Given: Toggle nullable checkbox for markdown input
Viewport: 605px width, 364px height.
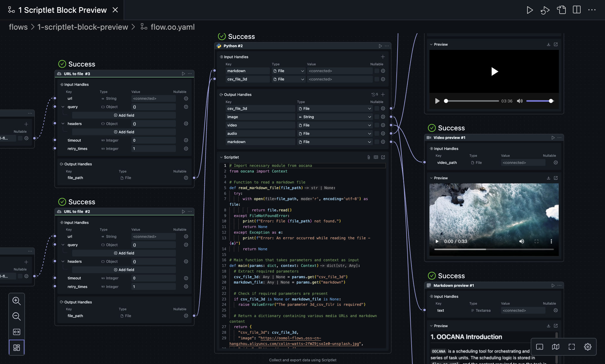Looking at the screenshot, I should [376, 71].
